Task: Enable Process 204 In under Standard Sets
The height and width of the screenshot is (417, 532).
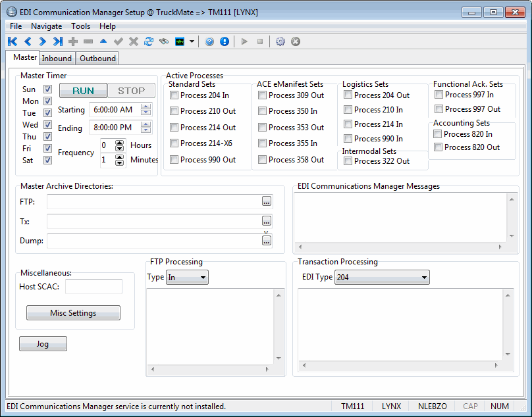Action: tap(174, 95)
